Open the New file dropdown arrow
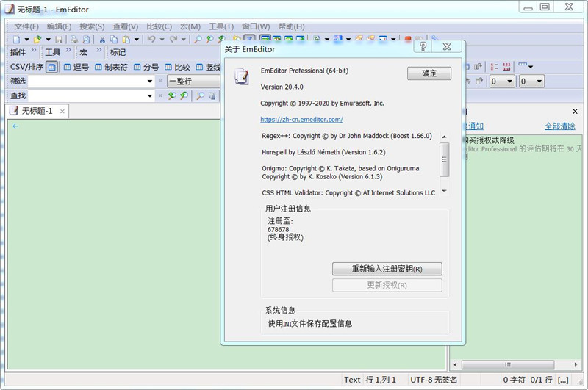588x390 pixels. coord(26,39)
